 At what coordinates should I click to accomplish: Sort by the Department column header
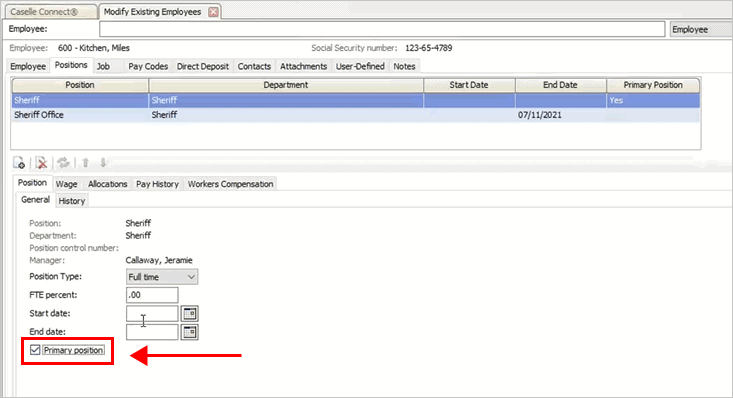pos(286,85)
